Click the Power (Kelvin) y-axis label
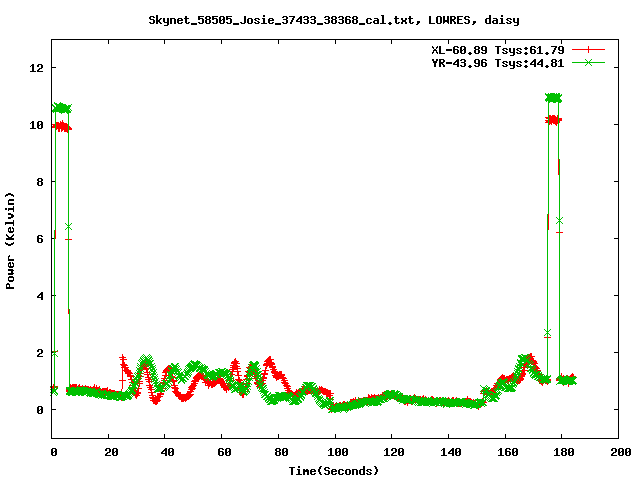 [10, 241]
